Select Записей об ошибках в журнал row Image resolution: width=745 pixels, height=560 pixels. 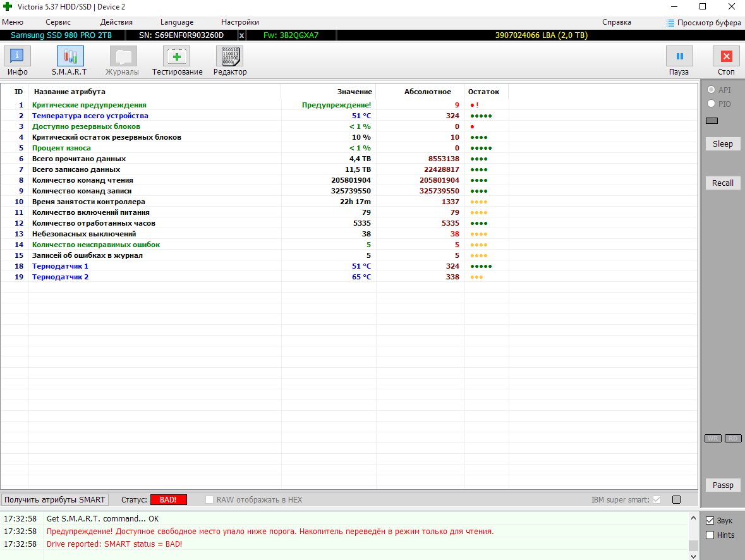pyautogui.click(x=349, y=255)
